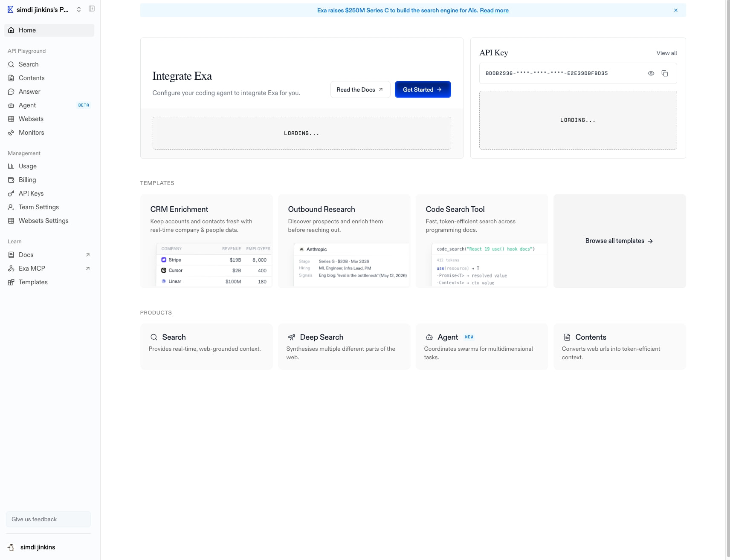Image resolution: width=730 pixels, height=560 pixels.
Task: Click the user avatar icon beside simdi jinkins
Action: [x=11, y=547]
